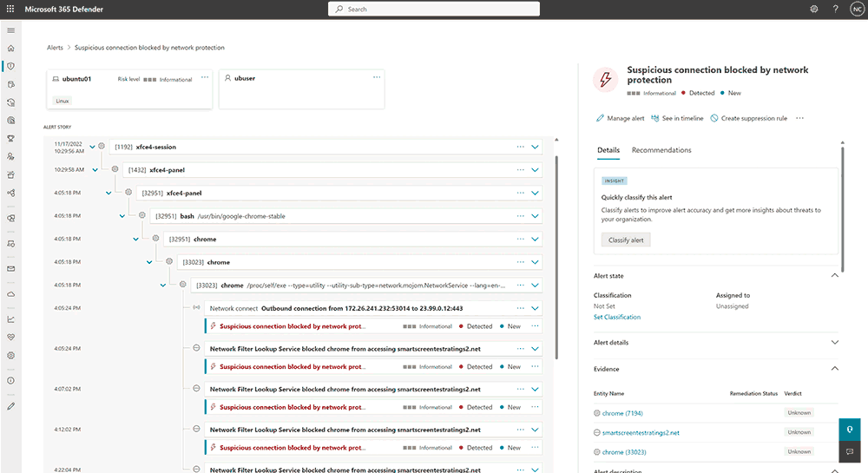The width and height of the screenshot is (868, 473).
Task: Switch to the Recommendations tab
Action: pos(661,150)
